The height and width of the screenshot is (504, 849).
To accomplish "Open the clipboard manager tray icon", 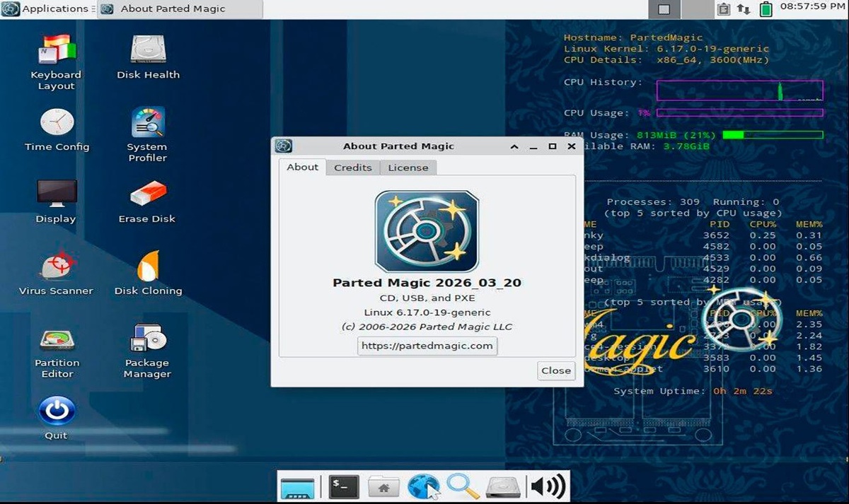I will pyautogui.click(x=723, y=9).
